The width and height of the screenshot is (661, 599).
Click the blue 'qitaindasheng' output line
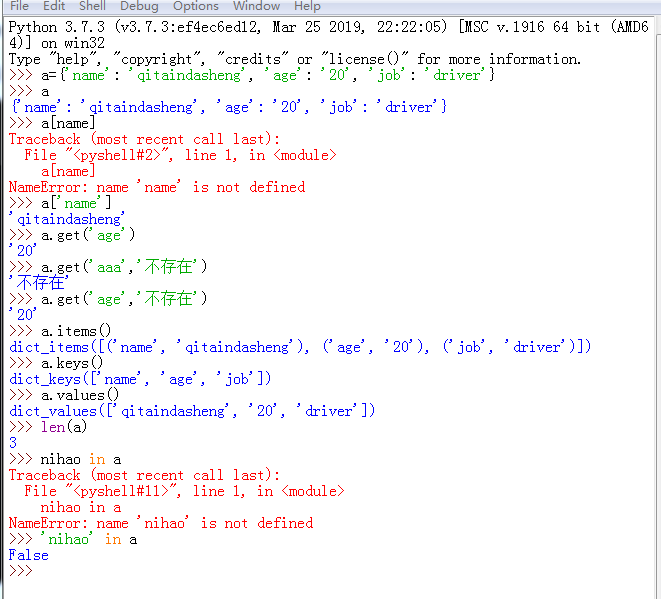coord(67,219)
